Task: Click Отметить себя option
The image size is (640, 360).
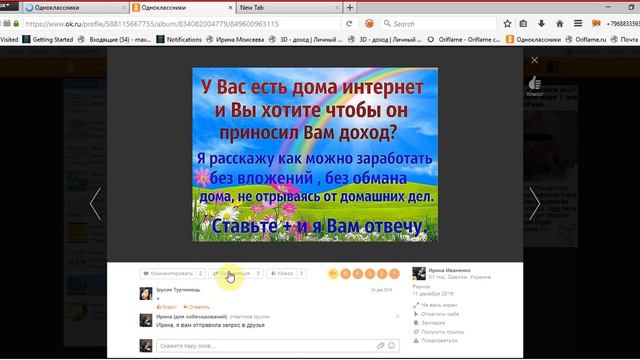Action: pos(436,314)
